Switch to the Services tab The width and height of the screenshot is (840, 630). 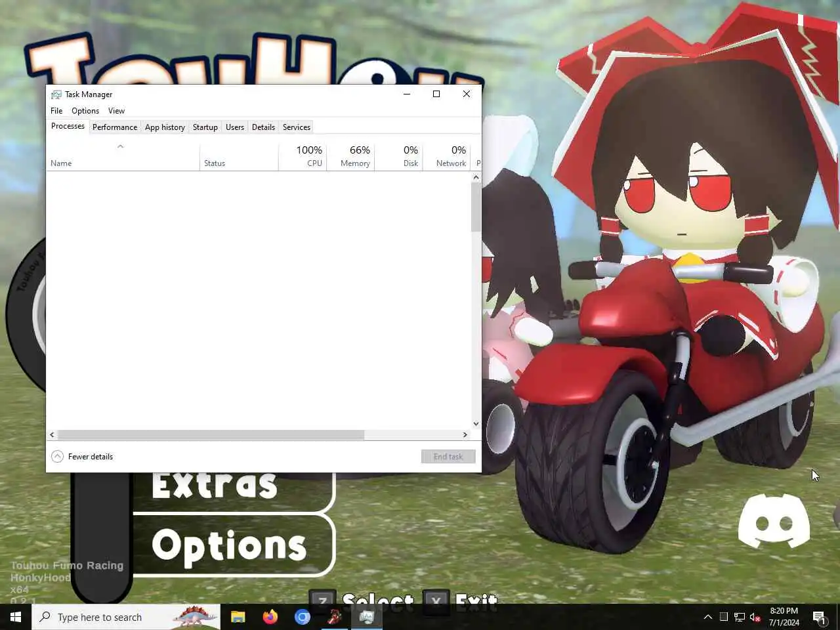[x=297, y=127]
